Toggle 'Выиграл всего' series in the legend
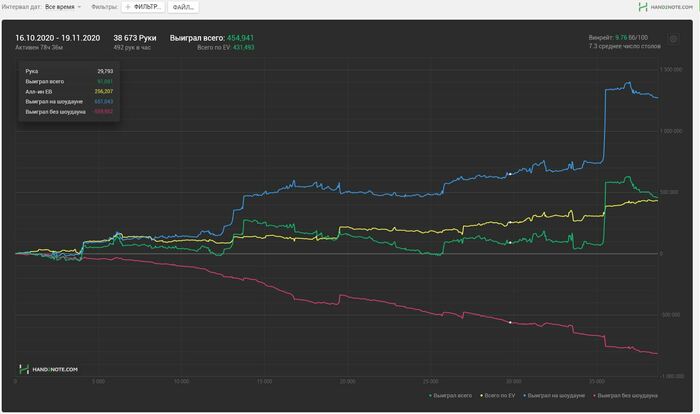The image size is (700, 414). coord(450,396)
